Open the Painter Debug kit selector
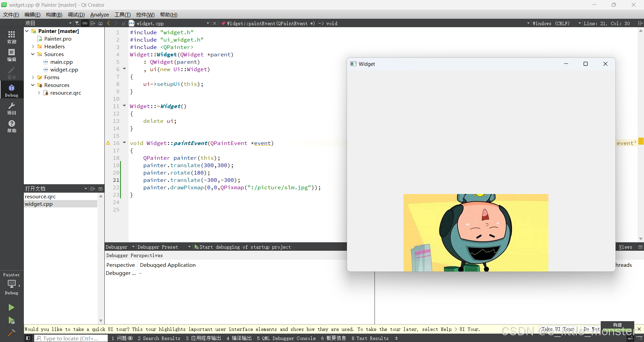The height and width of the screenshot is (342, 644). click(12, 284)
